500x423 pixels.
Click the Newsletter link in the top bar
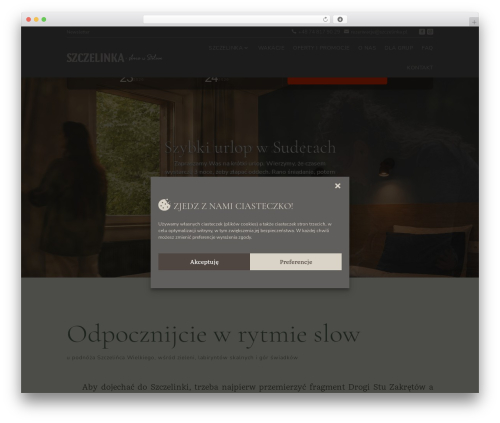(78, 32)
